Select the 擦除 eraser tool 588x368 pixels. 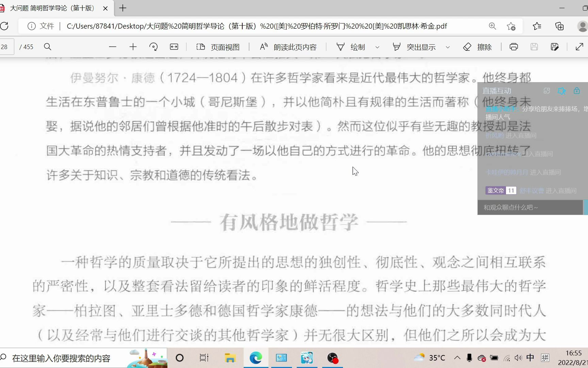pos(477,47)
